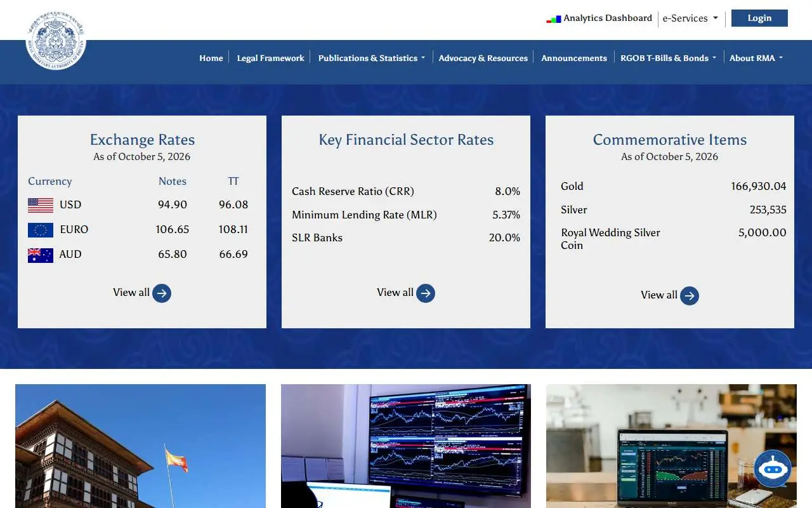
Task: Click the EURO flag icon
Action: tap(41, 230)
